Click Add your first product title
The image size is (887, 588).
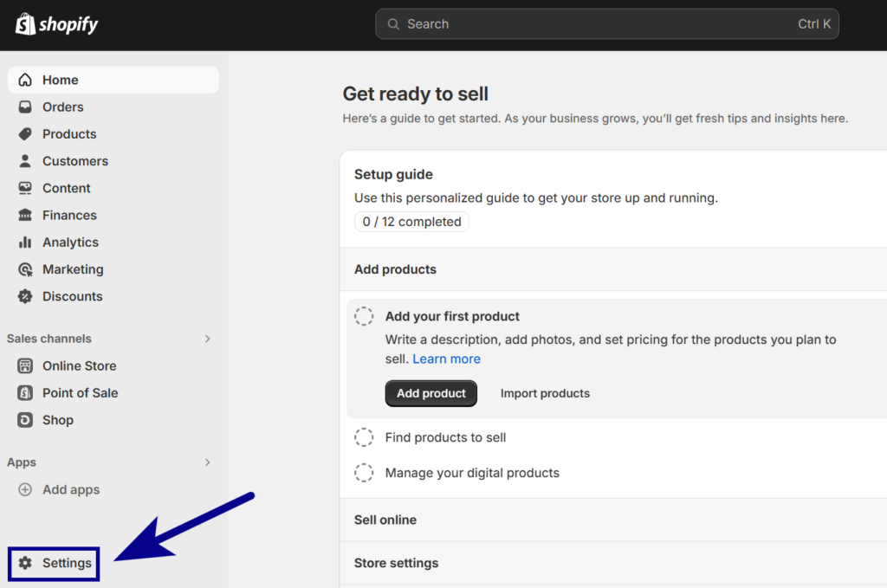[x=452, y=316]
